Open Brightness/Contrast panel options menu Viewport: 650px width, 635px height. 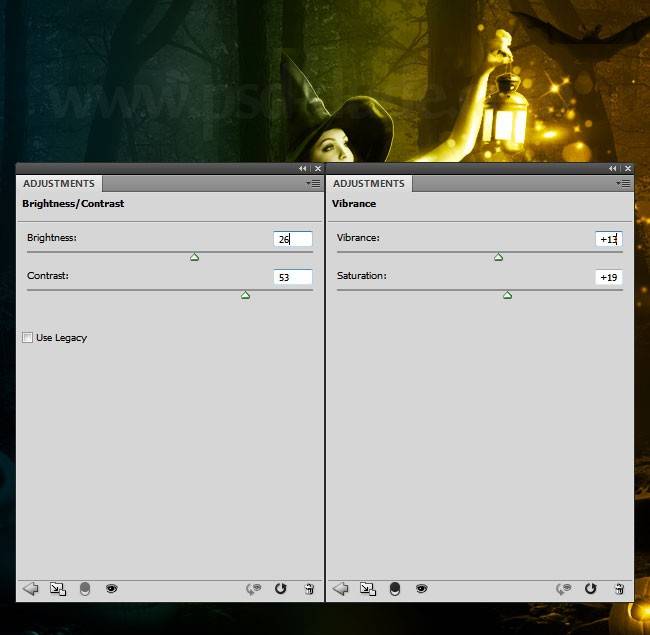[313, 183]
